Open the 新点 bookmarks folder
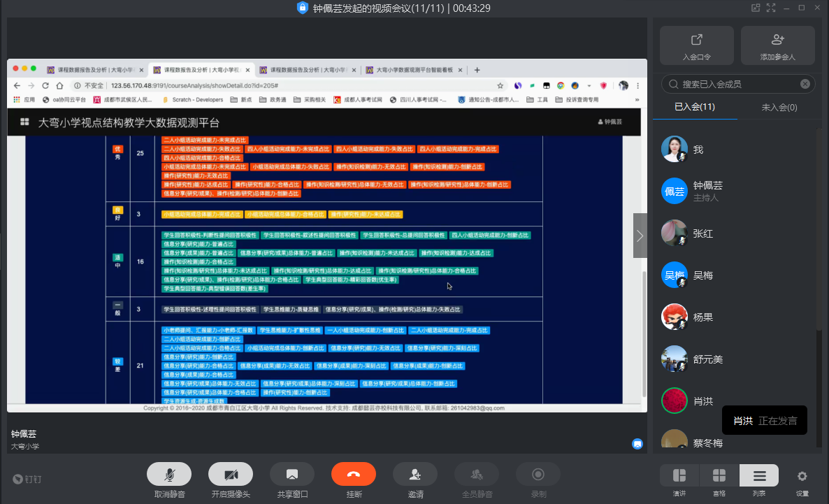829x504 pixels. click(241, 99)
